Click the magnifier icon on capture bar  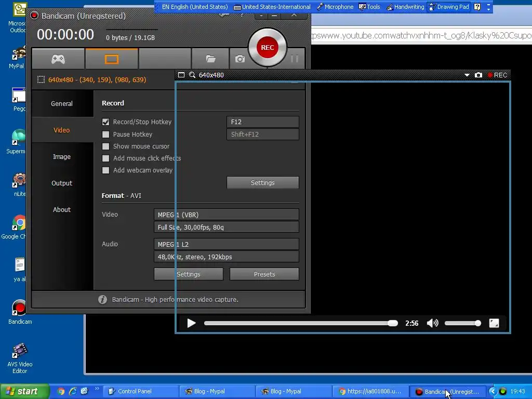pyautogui.click(x=192, y=75)
